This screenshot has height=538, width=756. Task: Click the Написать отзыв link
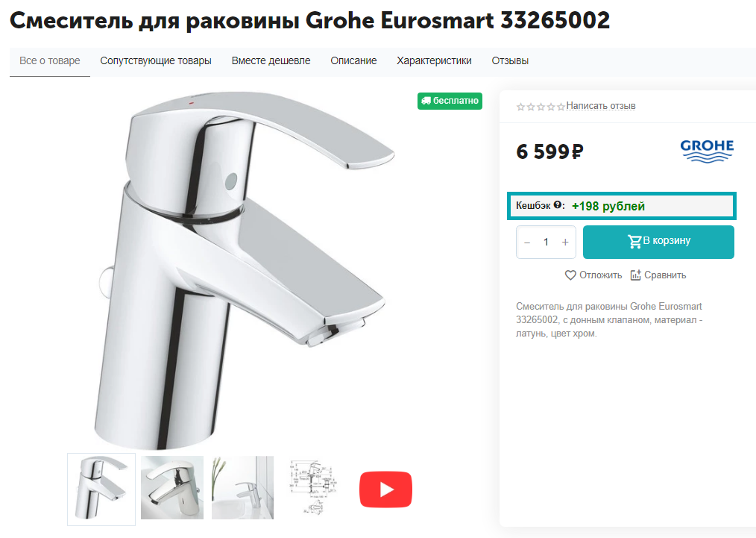click(x=601, y=106)
